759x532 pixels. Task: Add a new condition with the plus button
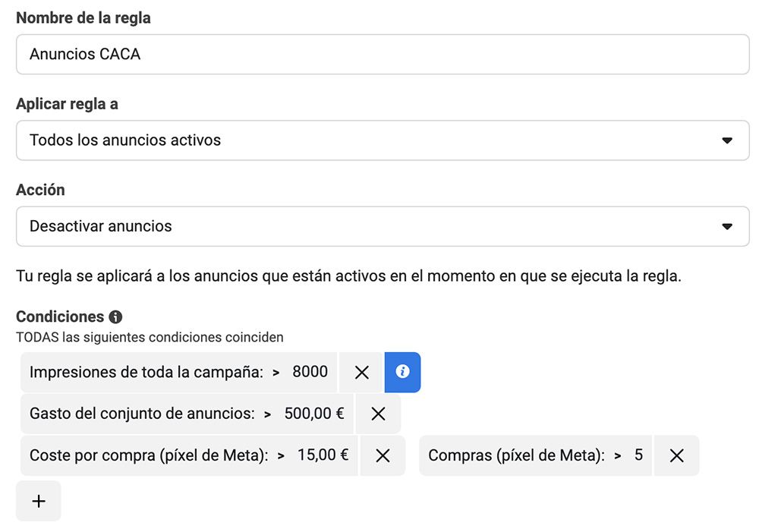click(x=38, y=501)
